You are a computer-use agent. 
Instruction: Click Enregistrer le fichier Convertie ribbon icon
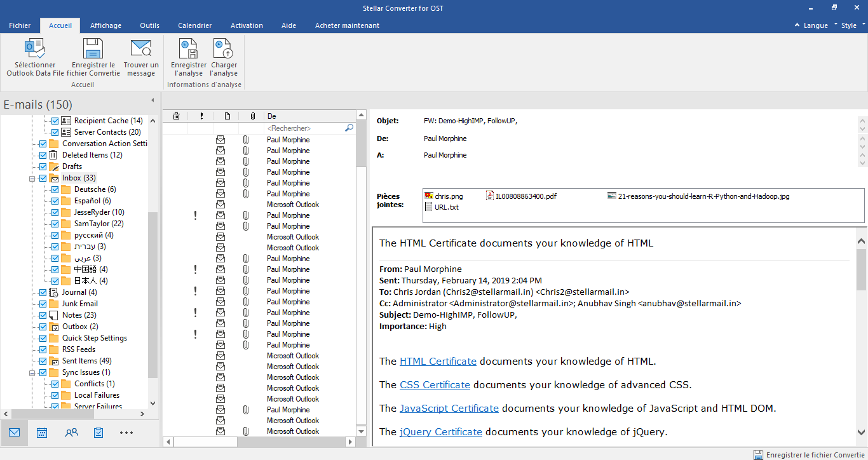pyautogui.click(x=93, y=49)
